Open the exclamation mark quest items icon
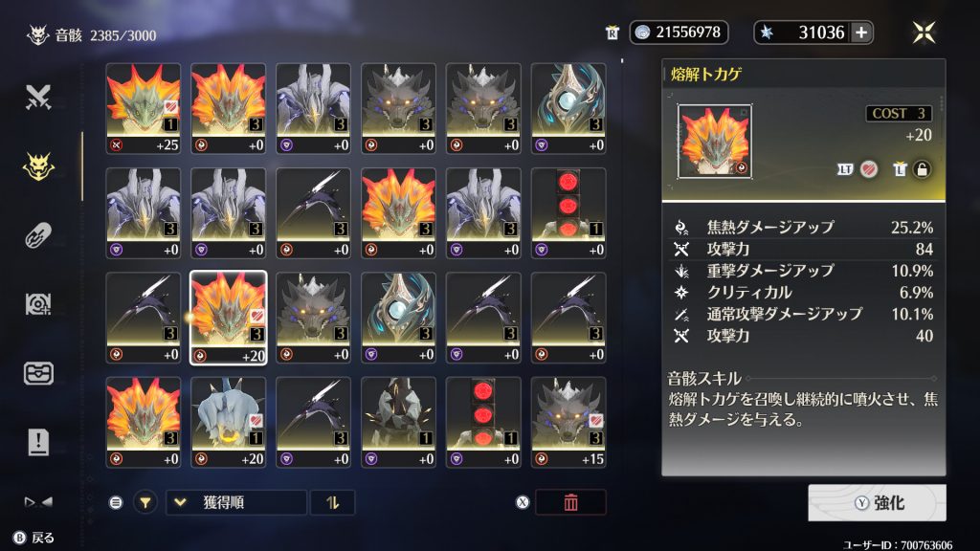The height and width of the screenshot is (551, 980). point(38,442)
